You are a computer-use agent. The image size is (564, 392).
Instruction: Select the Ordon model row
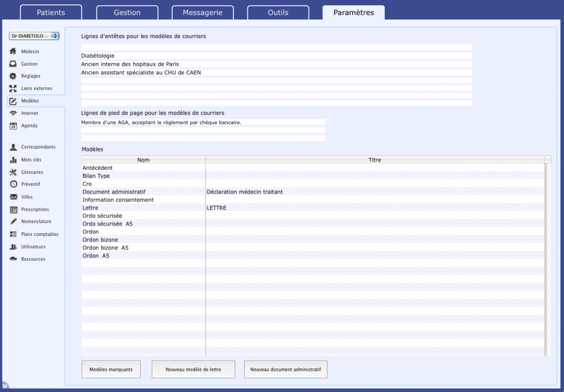tap(313, 232)
